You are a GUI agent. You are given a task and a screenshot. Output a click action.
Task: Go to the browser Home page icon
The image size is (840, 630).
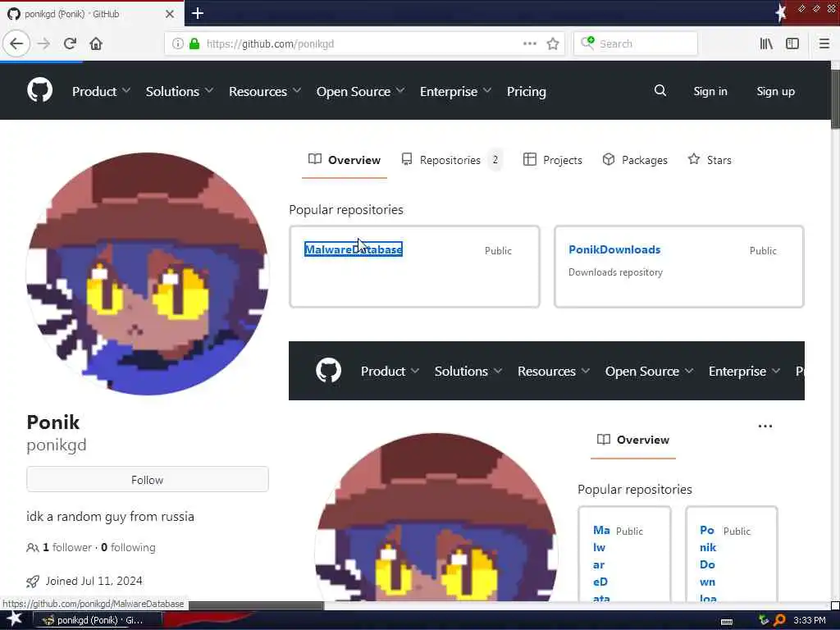pyautogui.click(x=96, y=43)
